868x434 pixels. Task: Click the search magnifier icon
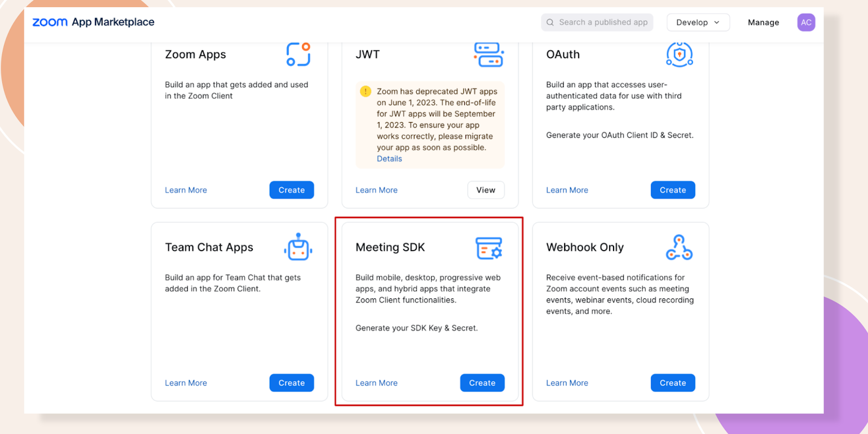(550, 22)
